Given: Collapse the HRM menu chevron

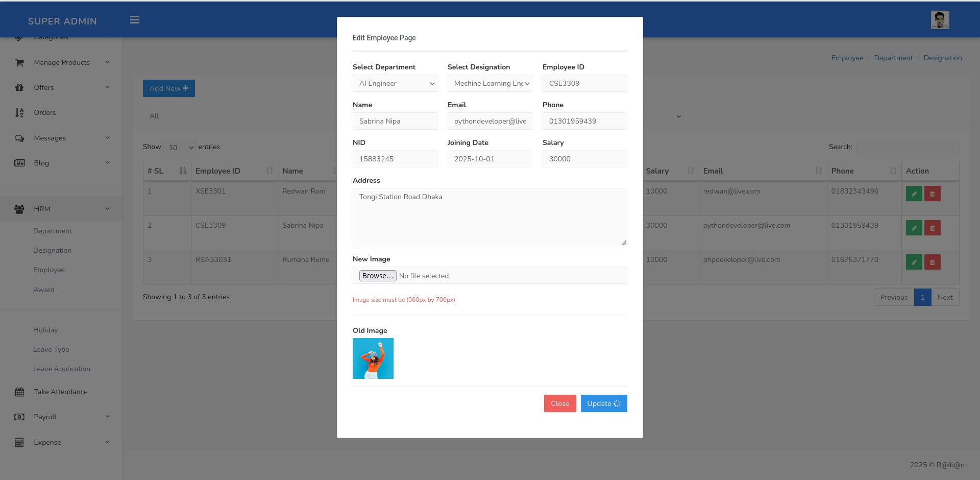Looking at the screenshot, I should pyautogui.click(x=108, y=208).
